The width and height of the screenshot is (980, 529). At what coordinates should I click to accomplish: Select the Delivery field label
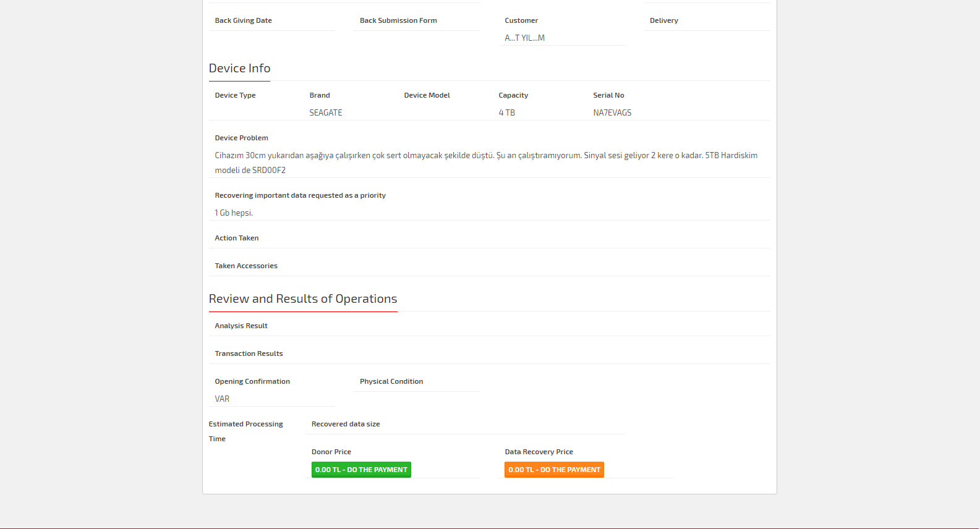663,20
